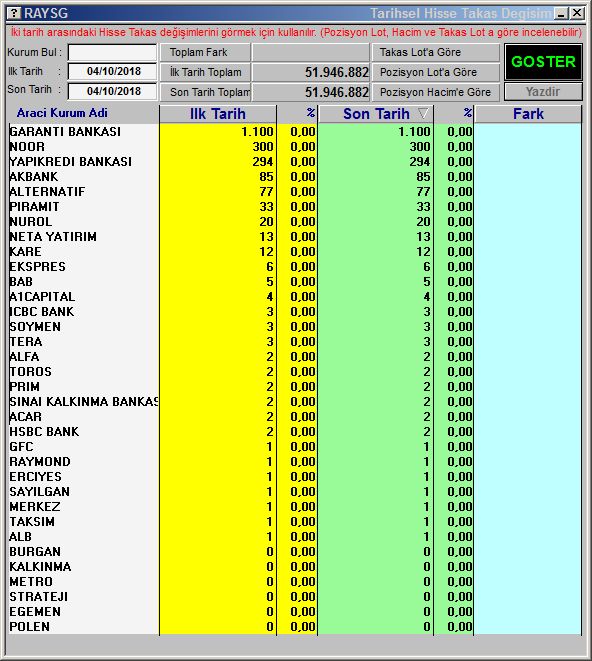592x661 pixels.
Task: Select the BAB row
Action: (x=295, y=282)
